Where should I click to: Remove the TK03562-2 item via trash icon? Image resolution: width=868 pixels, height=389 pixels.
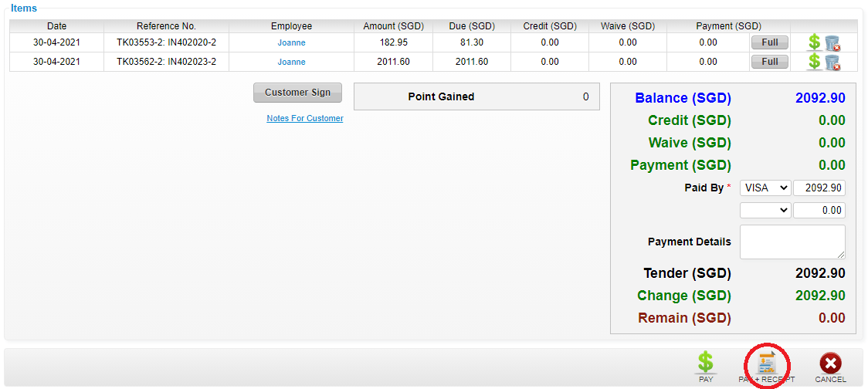pyautogui.click(x=832, y=62)
